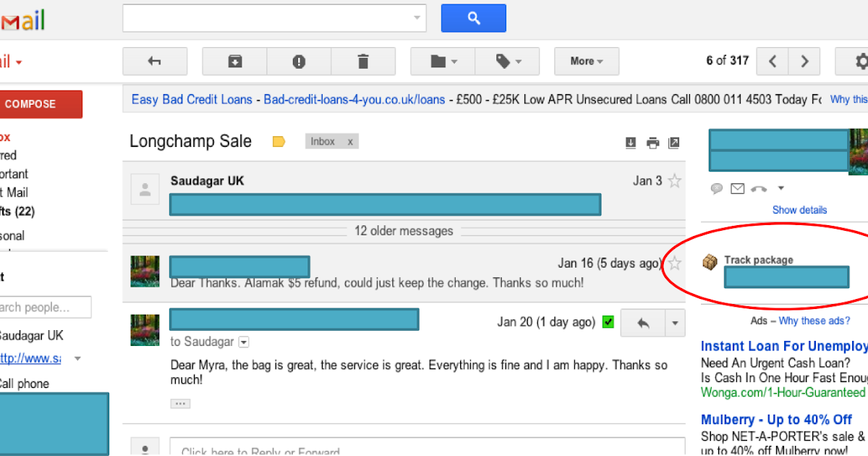Viewport: 868px width, 456px height.
Task: Star the Jan 16 message
Action: (675, 263)
